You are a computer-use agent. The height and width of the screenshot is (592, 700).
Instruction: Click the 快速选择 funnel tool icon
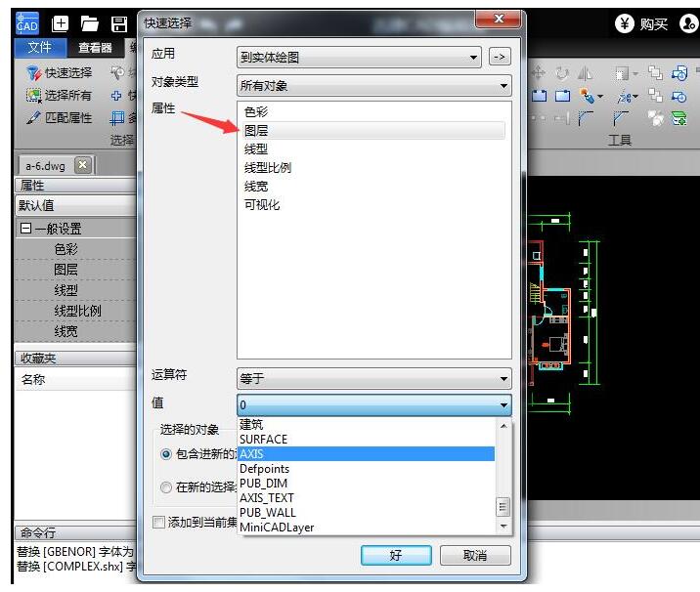click(33, 72)
